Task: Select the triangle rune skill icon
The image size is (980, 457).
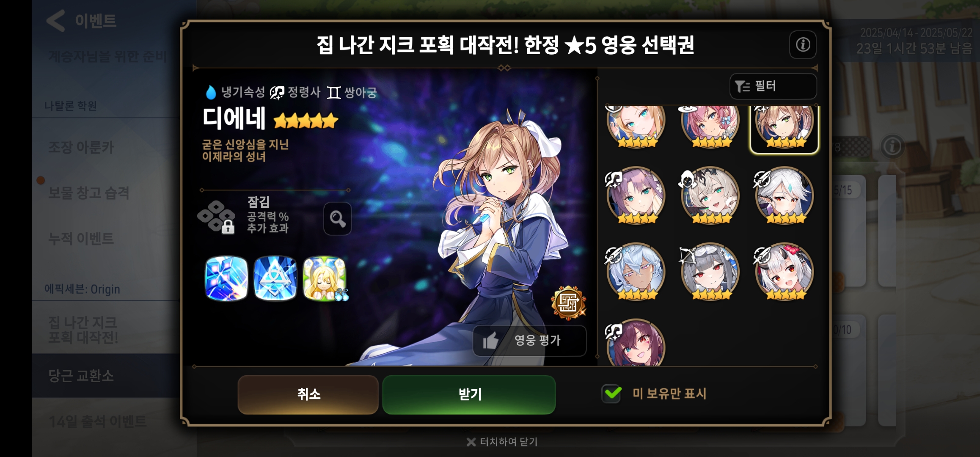Action: click(x=275, y=278)
